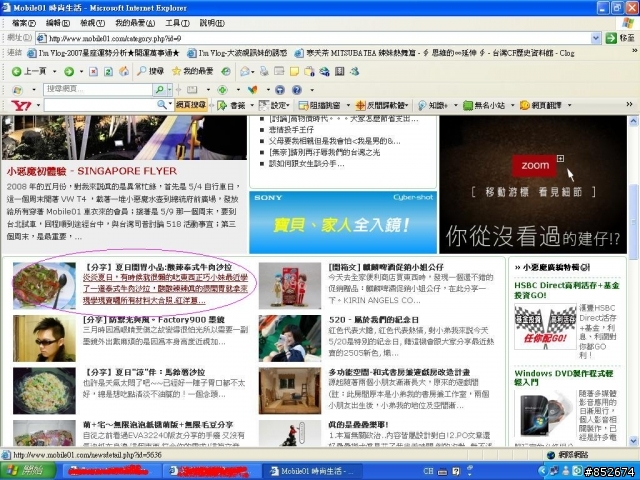Click the Live Search 搜尋網頁 input box
Image resolution: width=640 pixels, height=480 pixels.
pyautogui.click(x=98, y=89)
